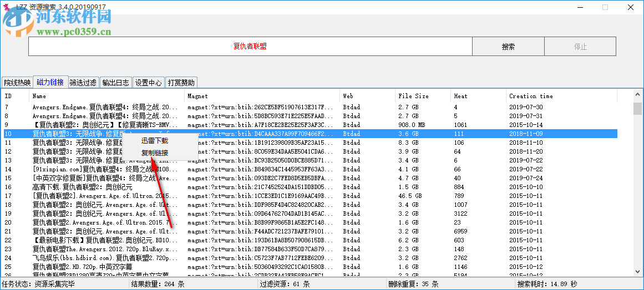Sort by the ID column header
This screenshot has height=290, width=644.
(x=15, y=96)
